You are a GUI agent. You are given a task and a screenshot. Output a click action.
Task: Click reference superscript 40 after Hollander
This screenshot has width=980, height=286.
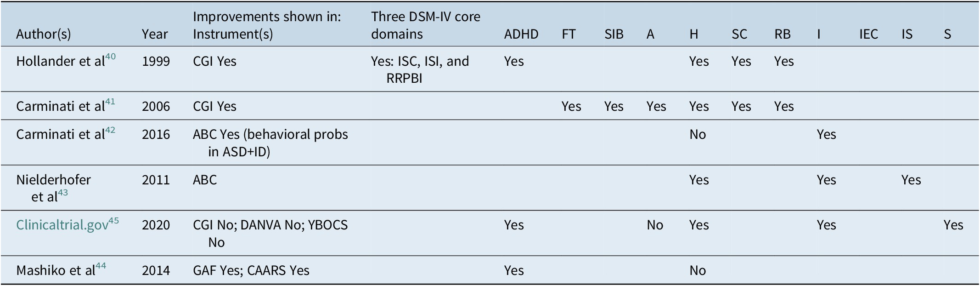(x=110, y=57)
